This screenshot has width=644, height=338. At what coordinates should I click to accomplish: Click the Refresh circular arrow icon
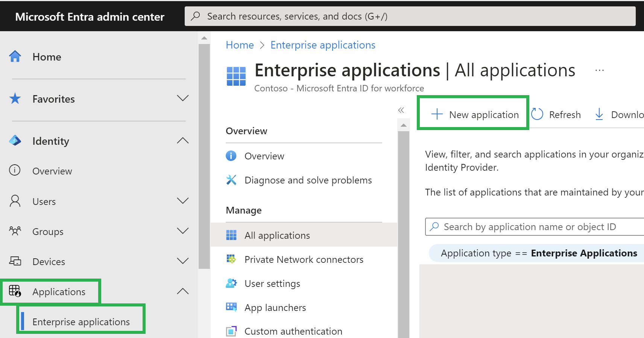pyautogui.click(x=537, y=114)
